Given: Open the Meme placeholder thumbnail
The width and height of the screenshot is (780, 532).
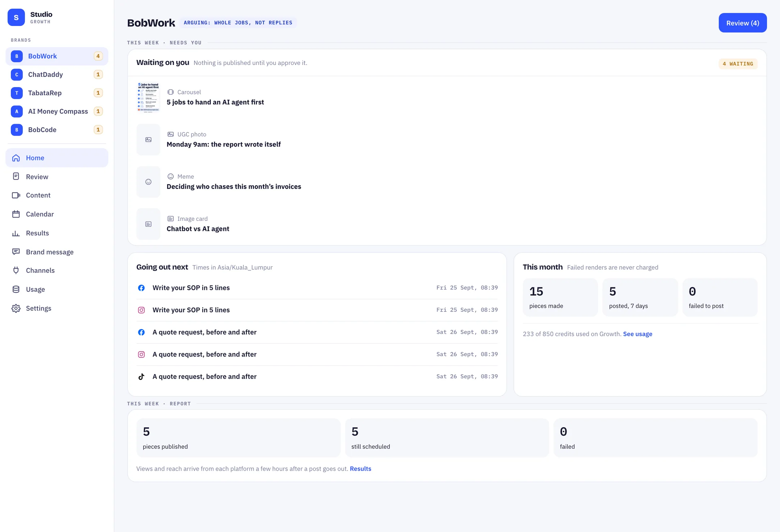Looking at the screenshot, I should coord(148,182).
